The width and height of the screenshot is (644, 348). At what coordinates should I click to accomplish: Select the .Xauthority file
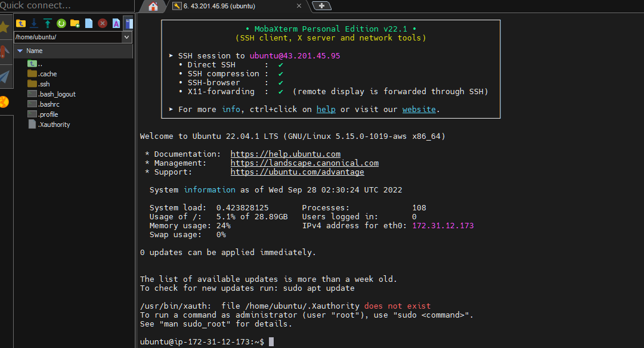coord(49,125)
